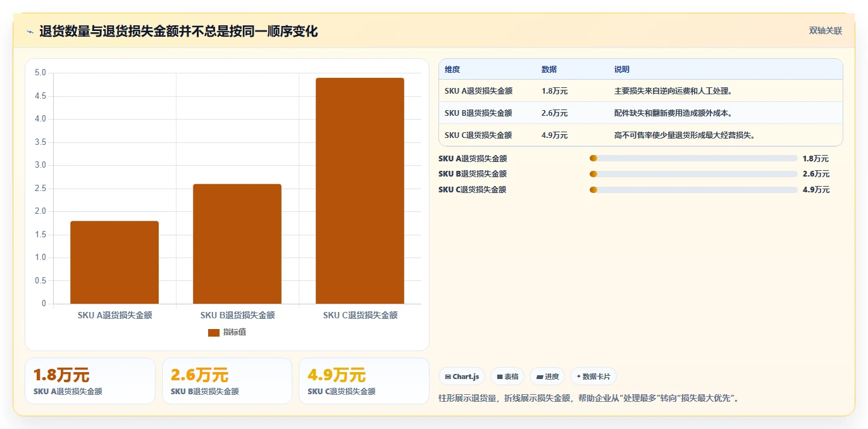Viewport: 868px width, 429px height.
Task: Click the 主要损失来自逆向运费和人工处理 description
Action: tap(673, 91)
